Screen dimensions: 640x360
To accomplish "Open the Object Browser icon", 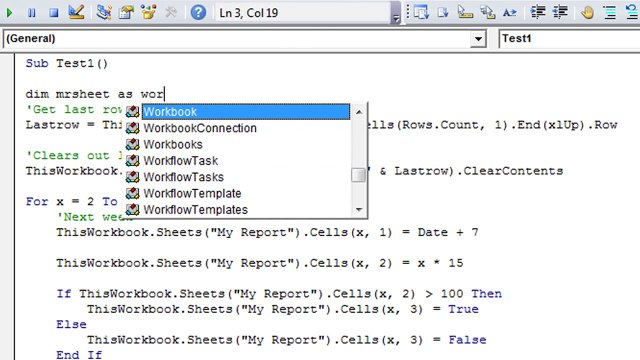I will (149, 12).
